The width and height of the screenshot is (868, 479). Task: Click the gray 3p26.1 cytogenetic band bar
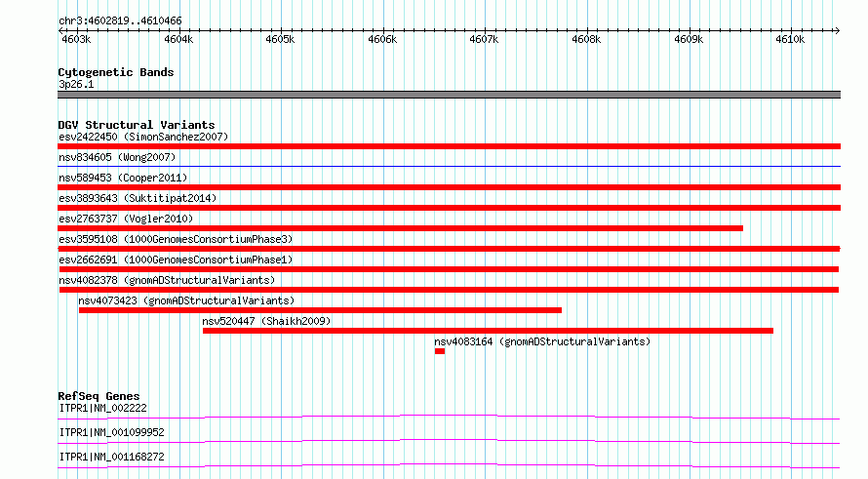pos(449,95)
